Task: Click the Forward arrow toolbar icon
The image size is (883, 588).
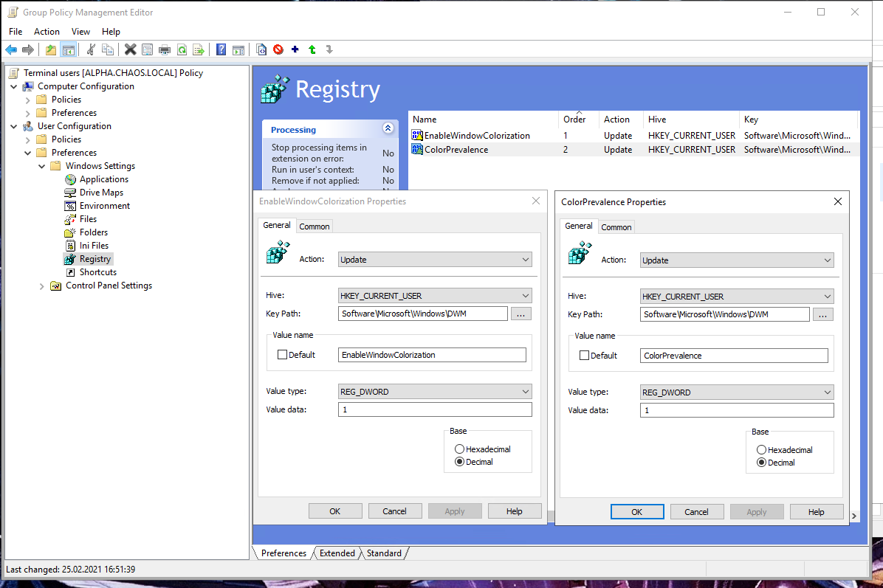Action: pos(27,49)
